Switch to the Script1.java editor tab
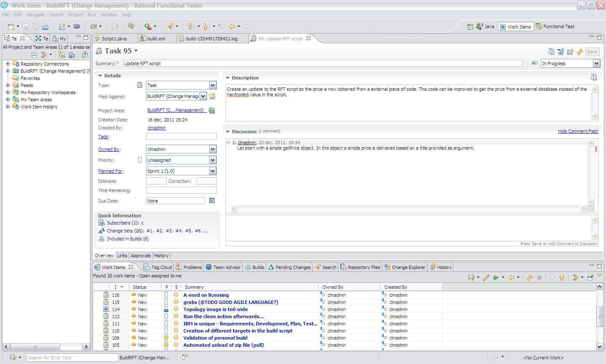The image size is (606, 364). 114,39
